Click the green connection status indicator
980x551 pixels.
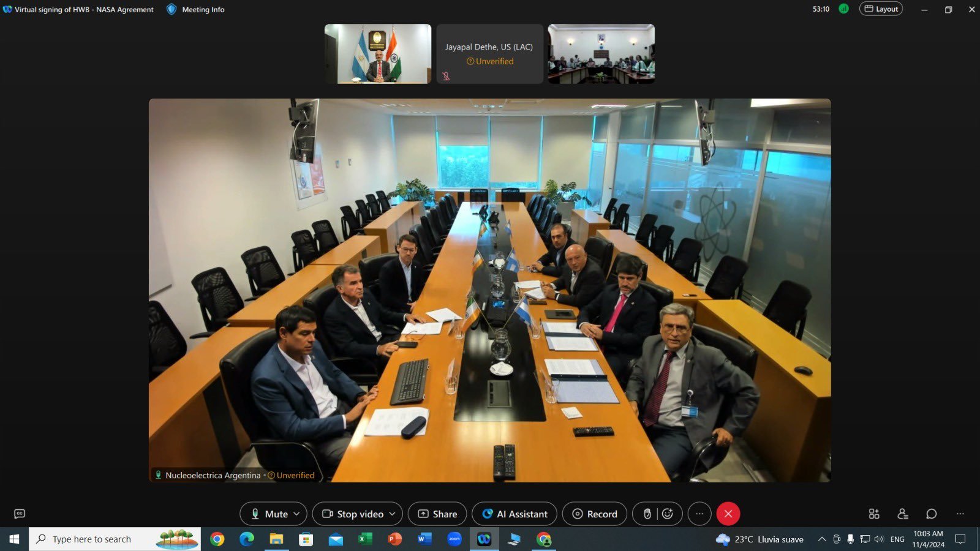point(843,9)
